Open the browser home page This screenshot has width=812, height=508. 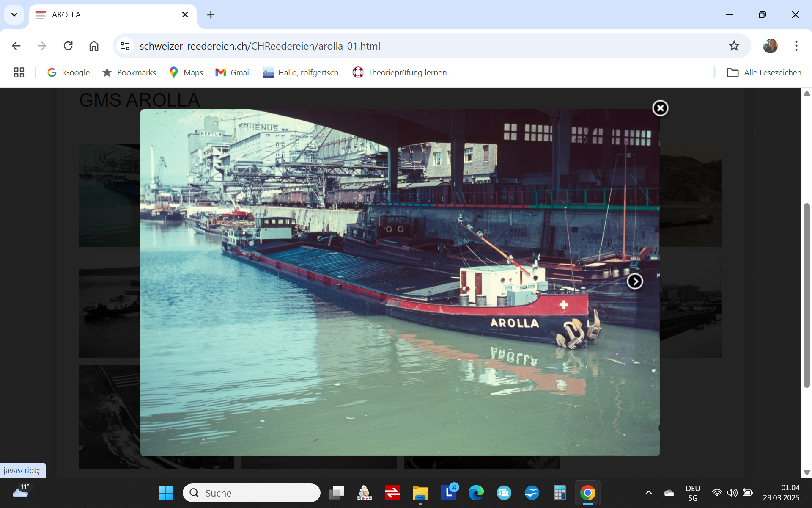coord(94,46)
